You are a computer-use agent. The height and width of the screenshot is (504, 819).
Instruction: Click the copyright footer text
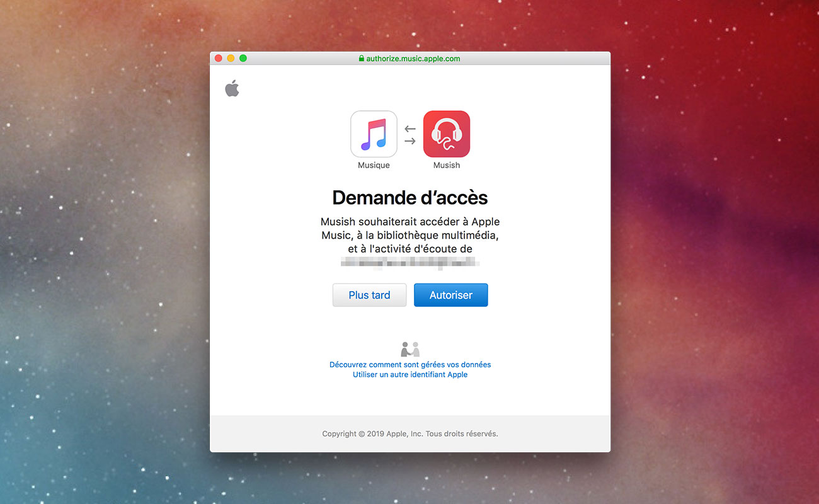pos(410,434)
